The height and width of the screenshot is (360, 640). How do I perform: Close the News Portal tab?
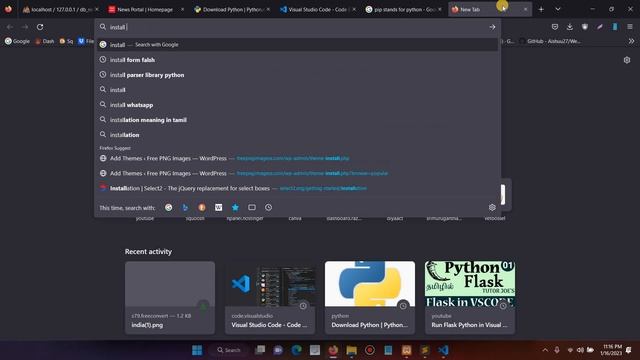click(182, 9)
